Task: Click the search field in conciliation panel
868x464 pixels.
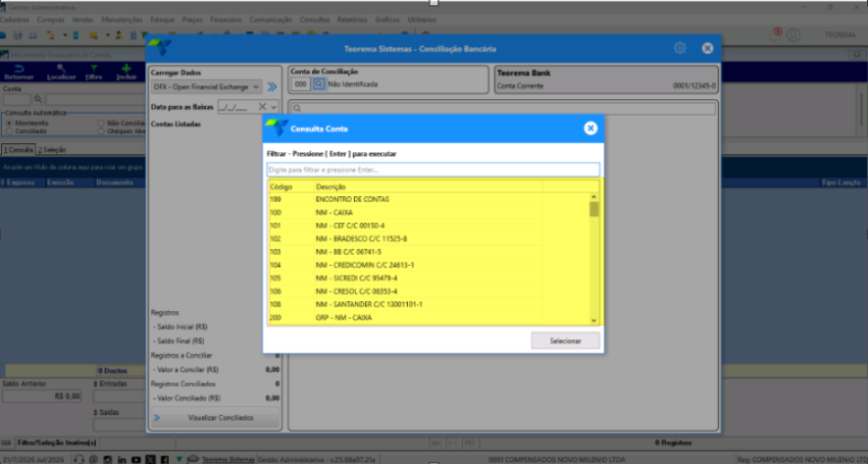Action: pos(502,108)
